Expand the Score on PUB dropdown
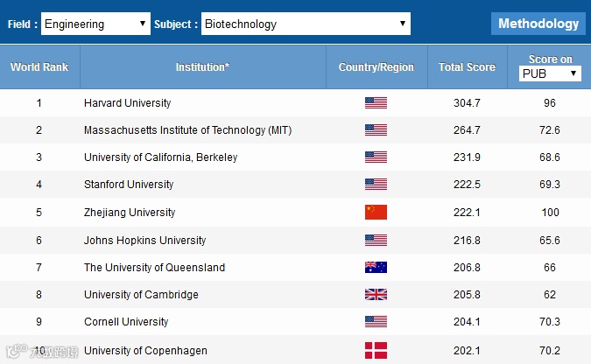Screen dimensions: 591x364 (x=550, y=74)
